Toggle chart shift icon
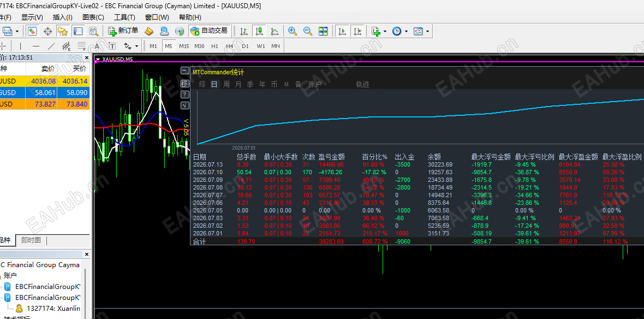 point(357,31)
